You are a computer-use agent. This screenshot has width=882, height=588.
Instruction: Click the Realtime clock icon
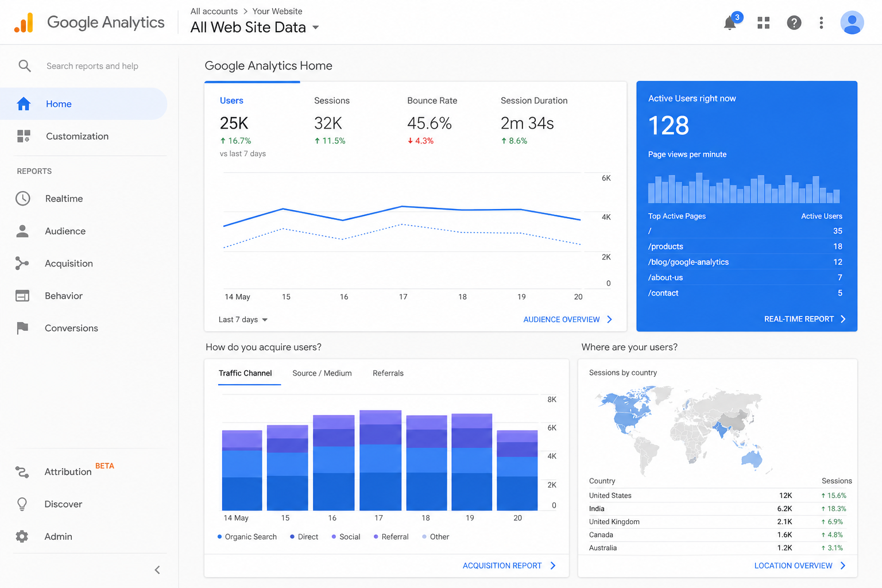tap(22, 199)
